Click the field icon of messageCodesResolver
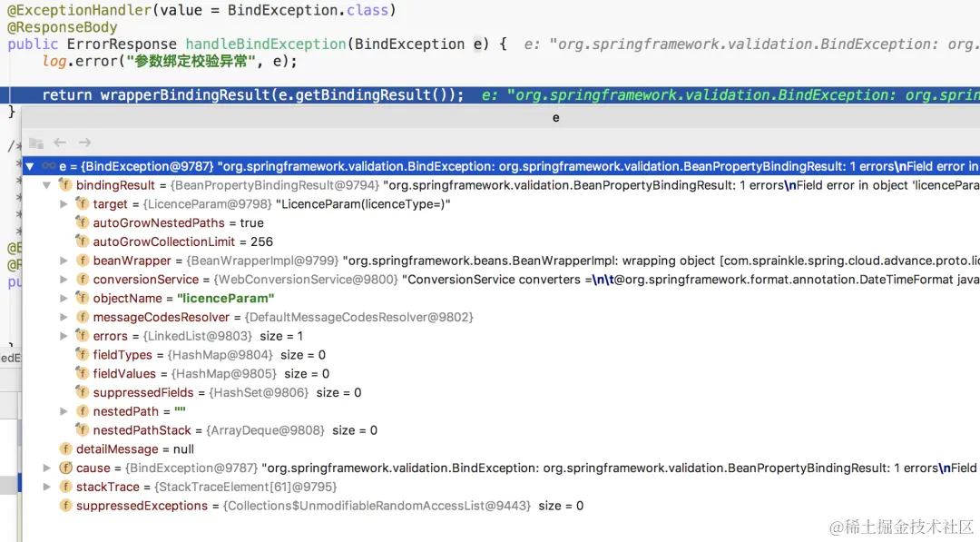 pyautogui.click(x=82, y=317)
